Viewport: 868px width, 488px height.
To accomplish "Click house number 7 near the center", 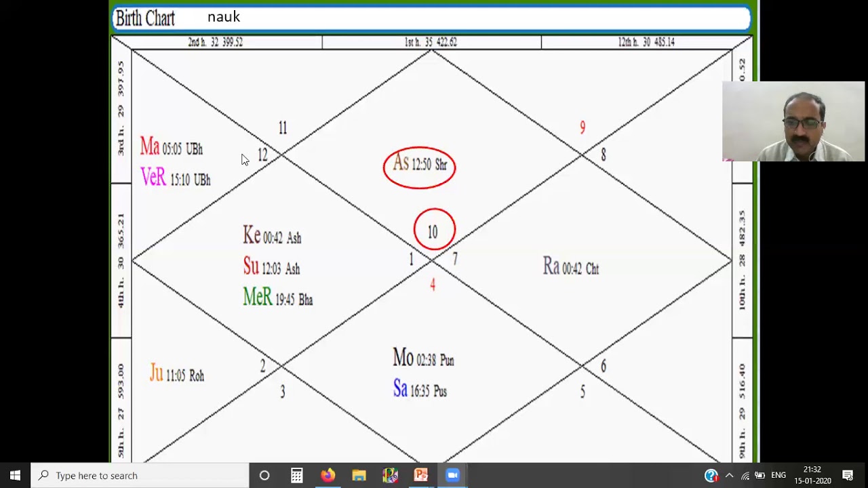I will [x=454, y=260].
